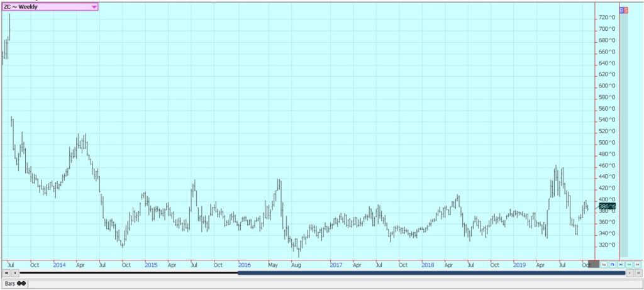Image resolution: width=644 pixels, height=290 pixels.
Task: Click the 2018 label on time axis
Action: (x=428, y=265)
